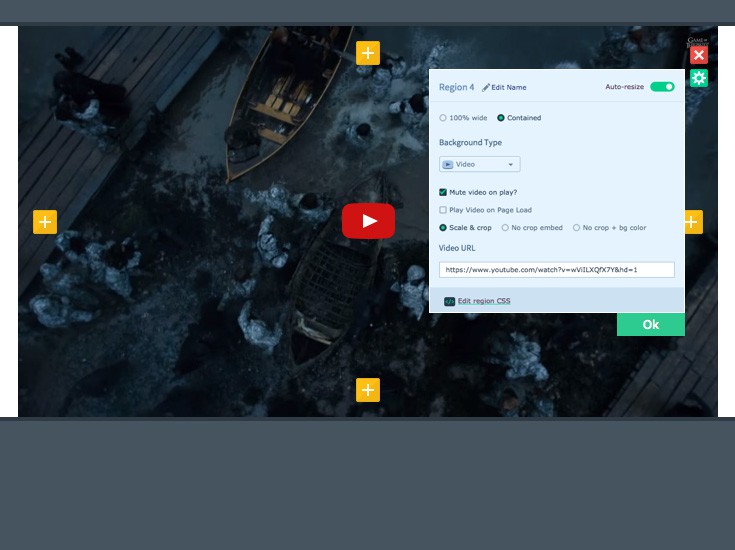
Task: Confirm with the green Ok button
Action: (651, 324)
